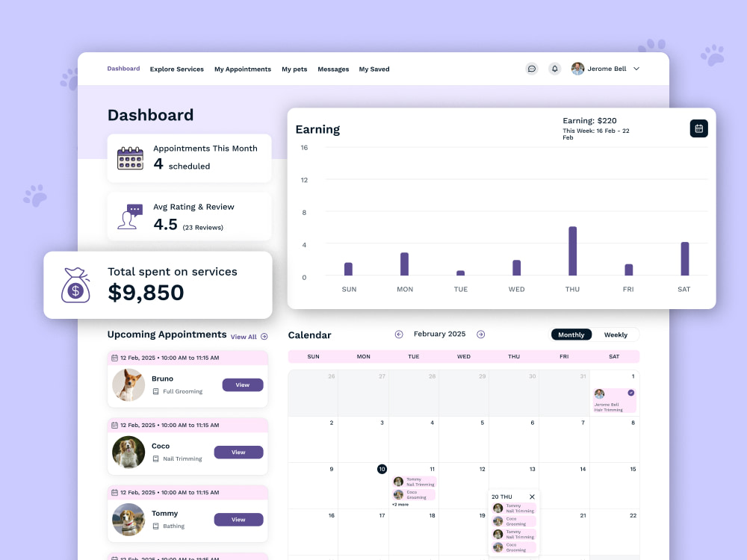Click the calendar icon on Coco's appointment date
Image resolution: width=747 pixels, height=560 pixels.
(x=114, y=426)
